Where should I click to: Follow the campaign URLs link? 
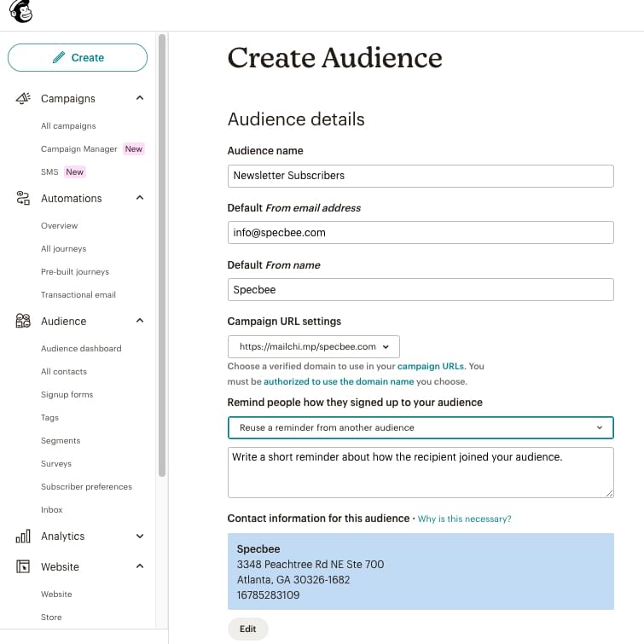[430, 366]
